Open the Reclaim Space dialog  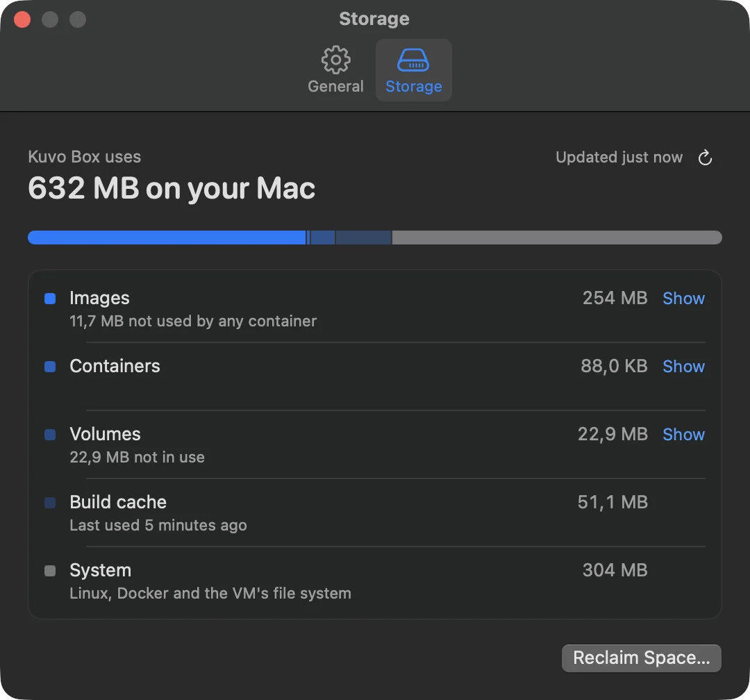(642, 658)
